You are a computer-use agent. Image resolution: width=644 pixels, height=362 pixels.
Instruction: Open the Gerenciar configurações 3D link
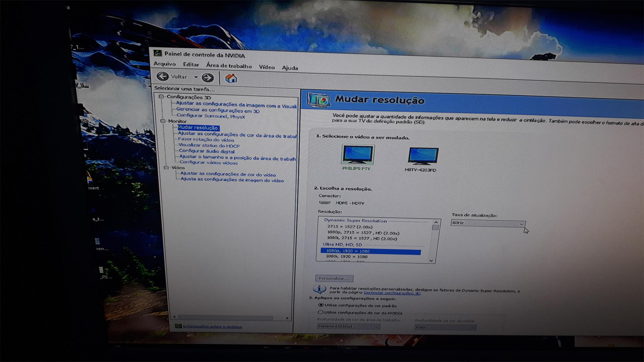coord(392,293)
